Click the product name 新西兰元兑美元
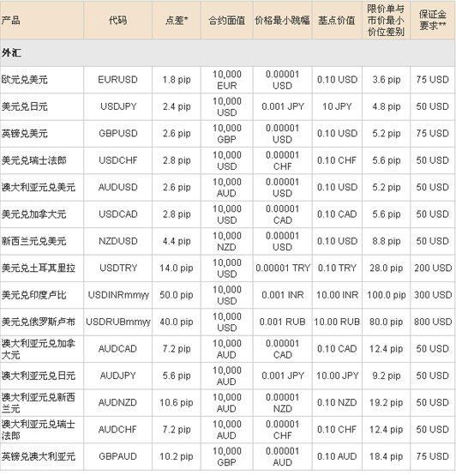 pos(33,241)
